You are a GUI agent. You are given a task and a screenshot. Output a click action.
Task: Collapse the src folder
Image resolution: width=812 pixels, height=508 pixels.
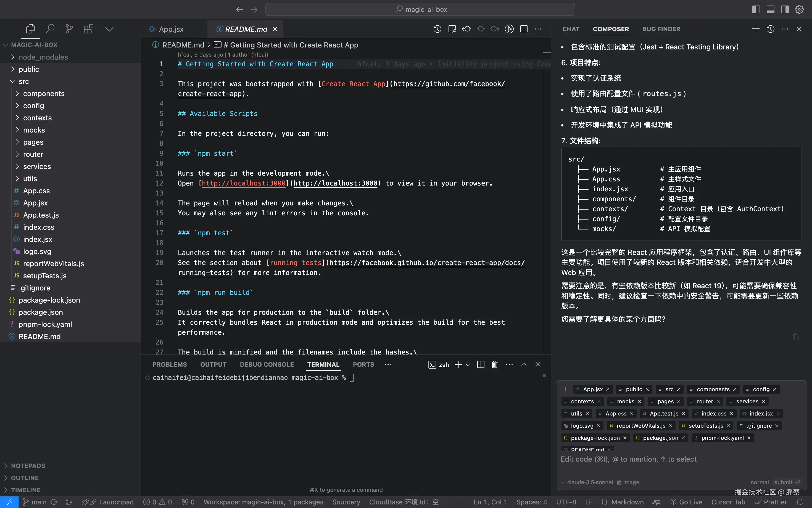23,81
